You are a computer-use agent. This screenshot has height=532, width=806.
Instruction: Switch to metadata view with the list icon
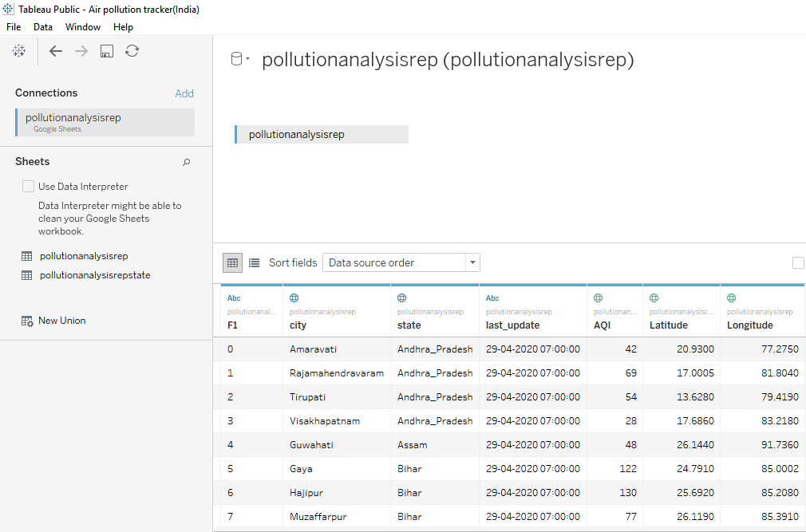click(253, 262)
